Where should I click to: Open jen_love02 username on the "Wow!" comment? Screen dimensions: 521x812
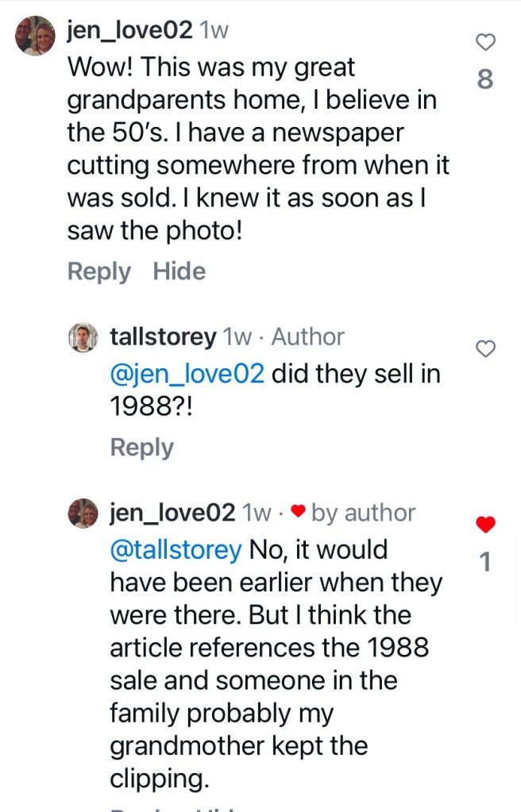pyautogui.click(x=129, y=31)
